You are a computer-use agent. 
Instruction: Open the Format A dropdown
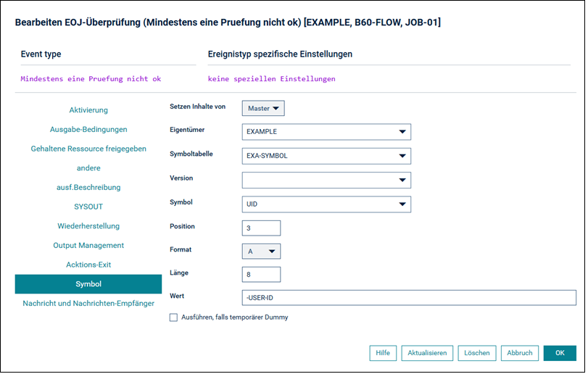(262, 252)
